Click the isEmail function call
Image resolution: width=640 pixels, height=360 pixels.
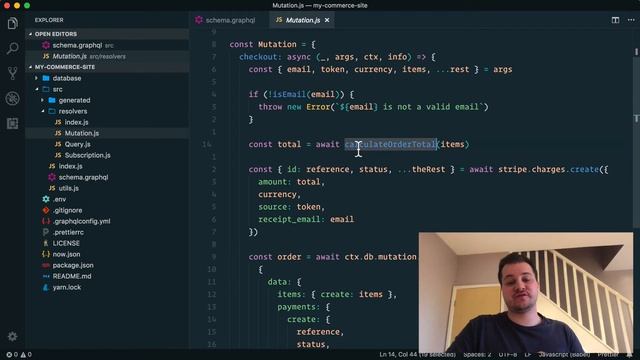288,94
